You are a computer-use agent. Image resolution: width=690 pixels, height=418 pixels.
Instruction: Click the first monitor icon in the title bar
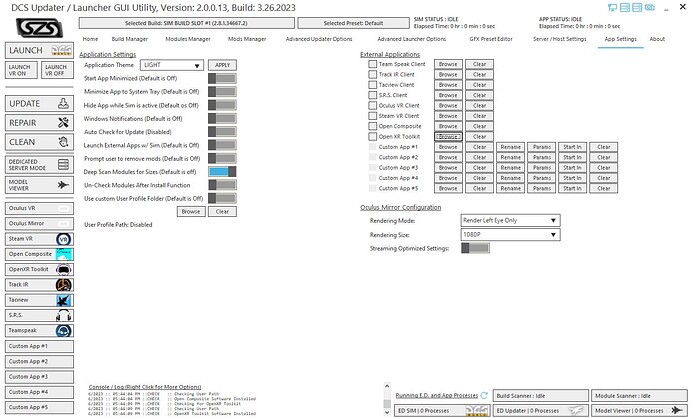[612, 7]
